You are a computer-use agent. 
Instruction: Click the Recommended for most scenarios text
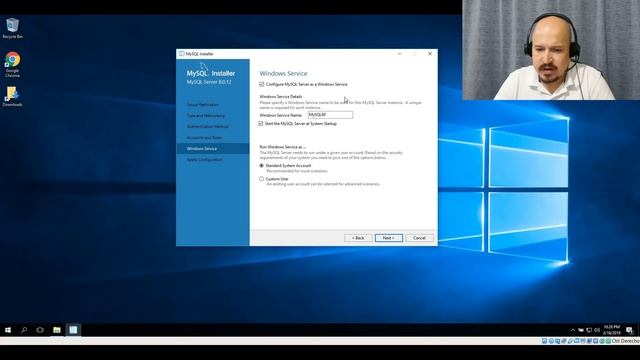click(297, 171)
